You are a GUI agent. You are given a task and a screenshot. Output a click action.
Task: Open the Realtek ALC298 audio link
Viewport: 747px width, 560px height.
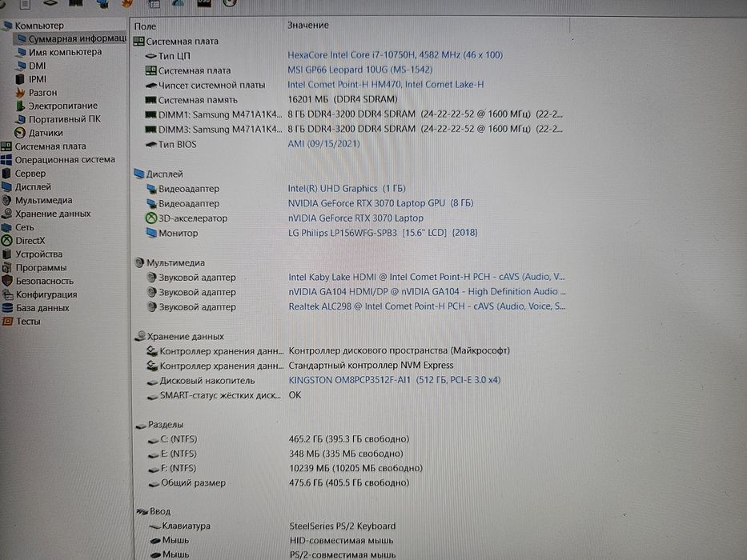pos(427,306)
